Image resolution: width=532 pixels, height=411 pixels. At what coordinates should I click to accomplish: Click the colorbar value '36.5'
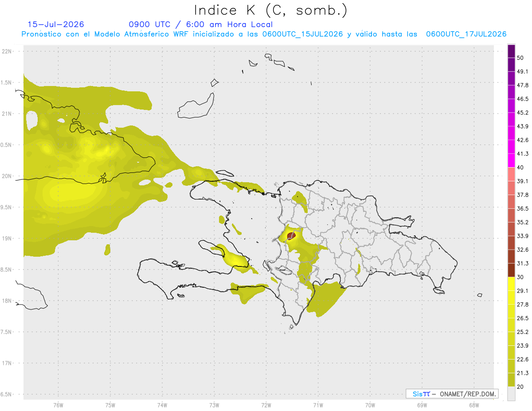click(x=523, y=209)
